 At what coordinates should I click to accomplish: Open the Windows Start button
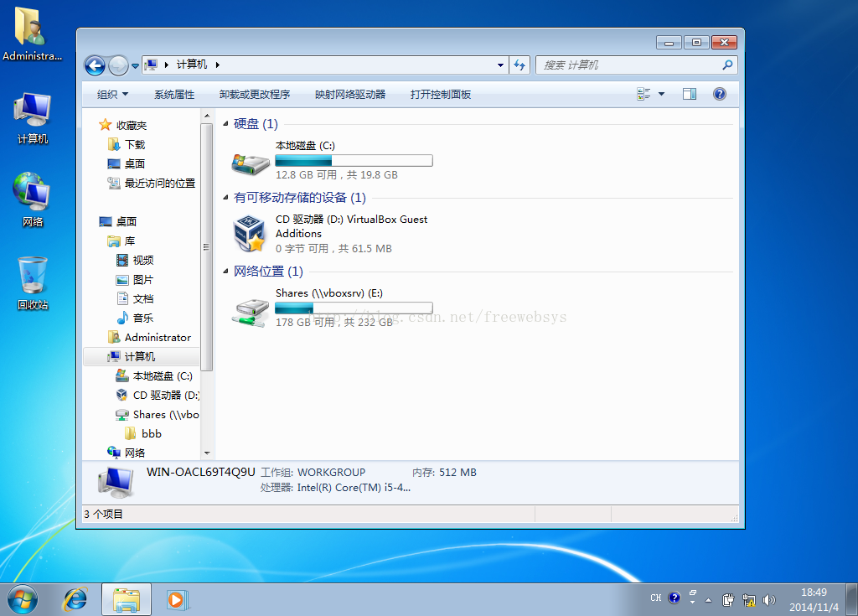(x=22, y=599)
